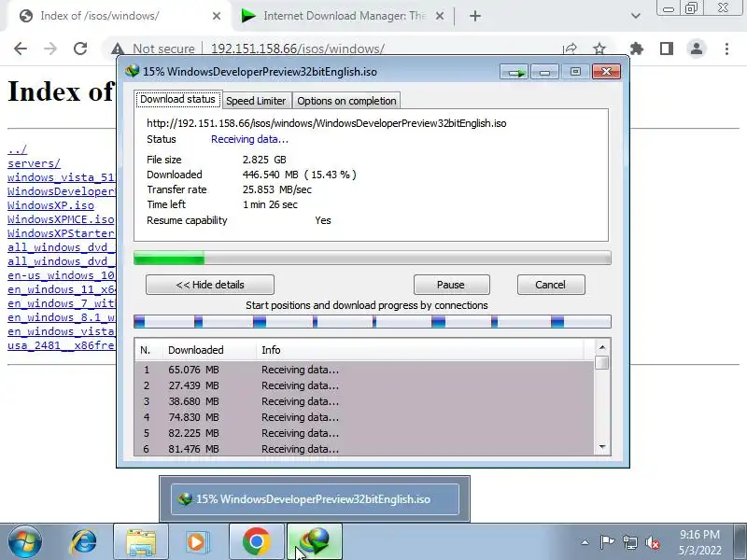747x560 pixels.
Task: Click taskbar preview of IDM download window
Action: pos(315,499)
